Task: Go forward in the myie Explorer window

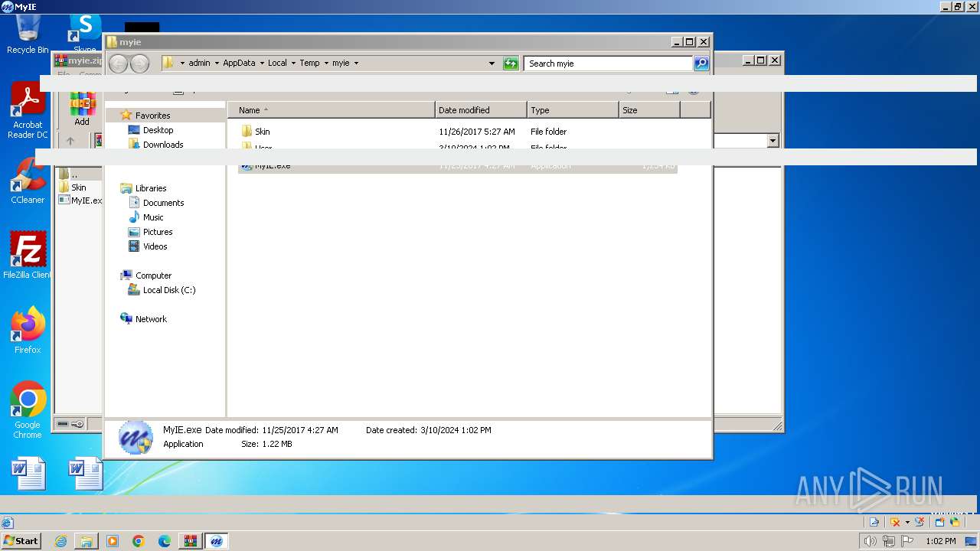Action: [139, 64]
